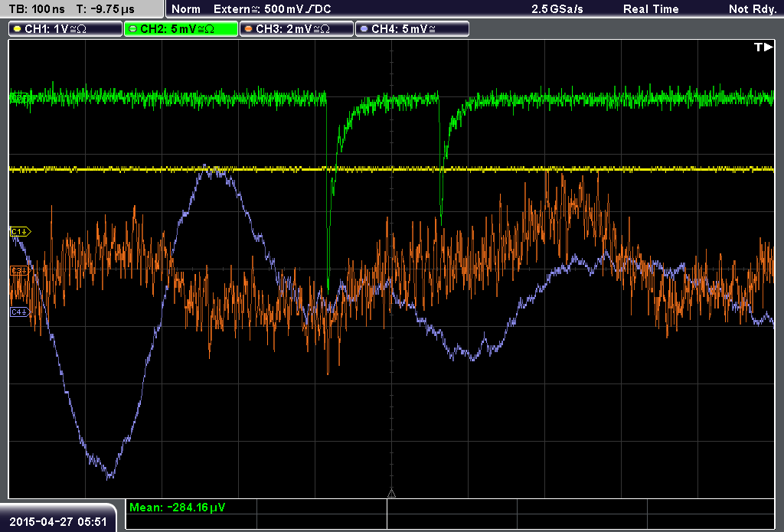Select the green CH2 5mV channel tab
This screenshot has width=784, height=532.
pos(181,29)
